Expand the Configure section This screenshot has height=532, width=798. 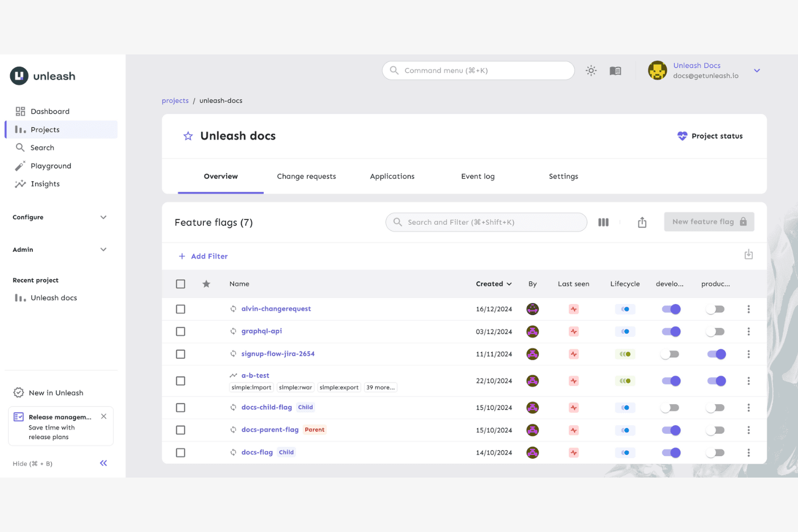(60, 217)
